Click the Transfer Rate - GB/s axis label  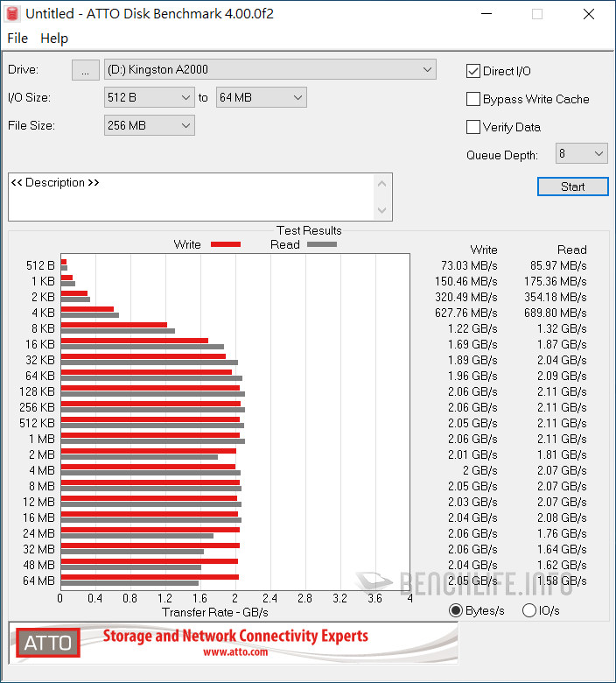click(x=215, y=612)
